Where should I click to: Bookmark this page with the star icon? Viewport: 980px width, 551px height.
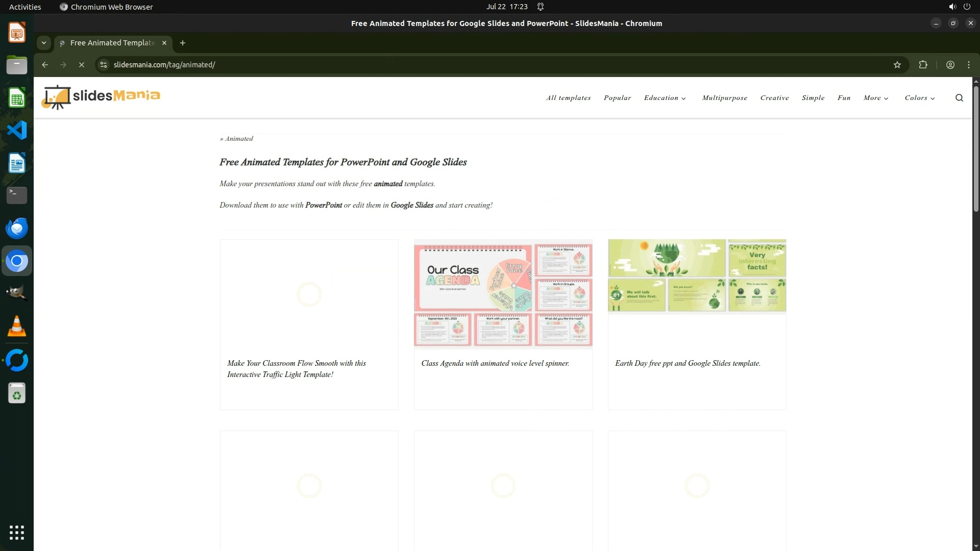(897, 65)
